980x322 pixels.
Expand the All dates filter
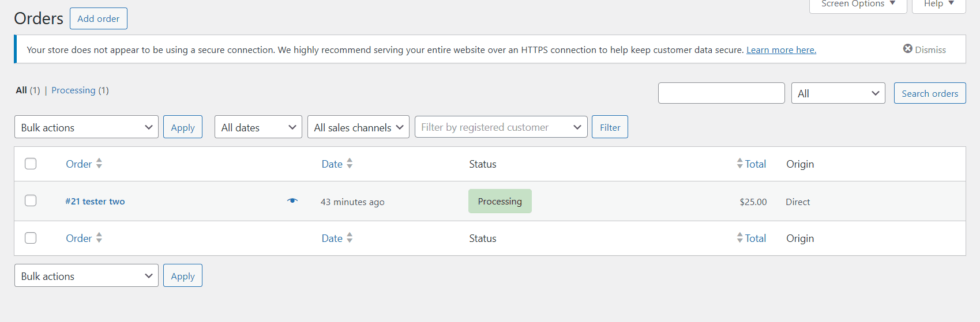pyautogui.click(x=258, y=127)
